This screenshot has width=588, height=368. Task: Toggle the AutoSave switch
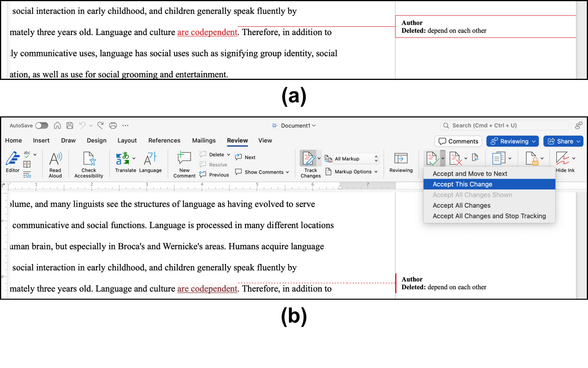click(42, 125)
